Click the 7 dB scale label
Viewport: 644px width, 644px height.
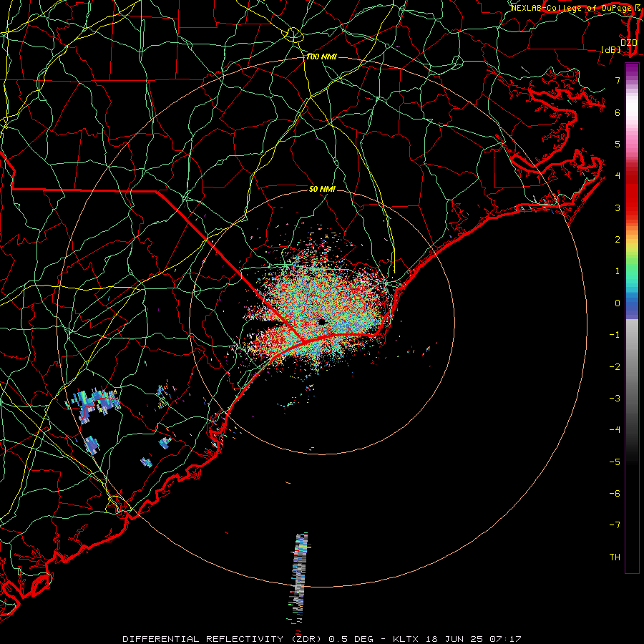coord(618,80)
